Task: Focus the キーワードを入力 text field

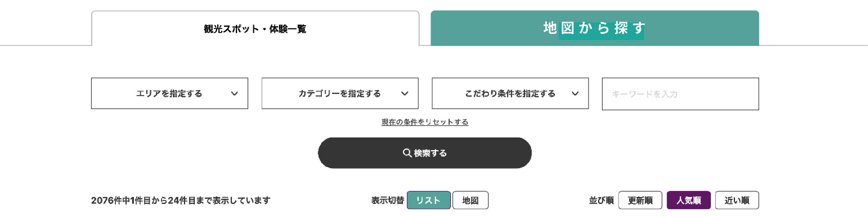Action: click(x=680, y=94)
